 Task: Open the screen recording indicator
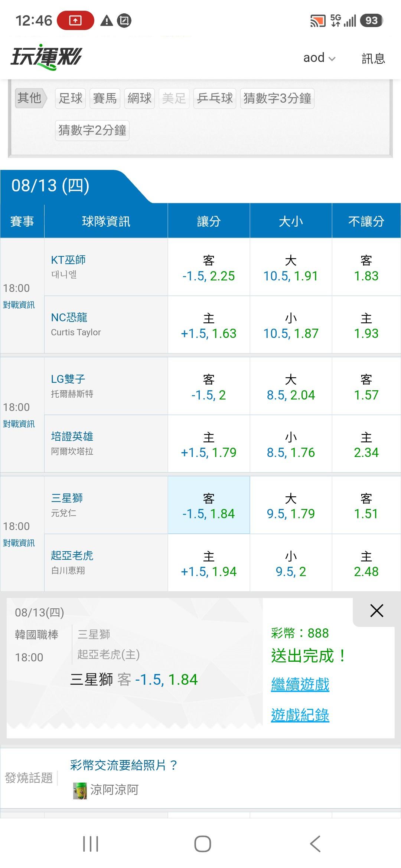click(75, 20)
